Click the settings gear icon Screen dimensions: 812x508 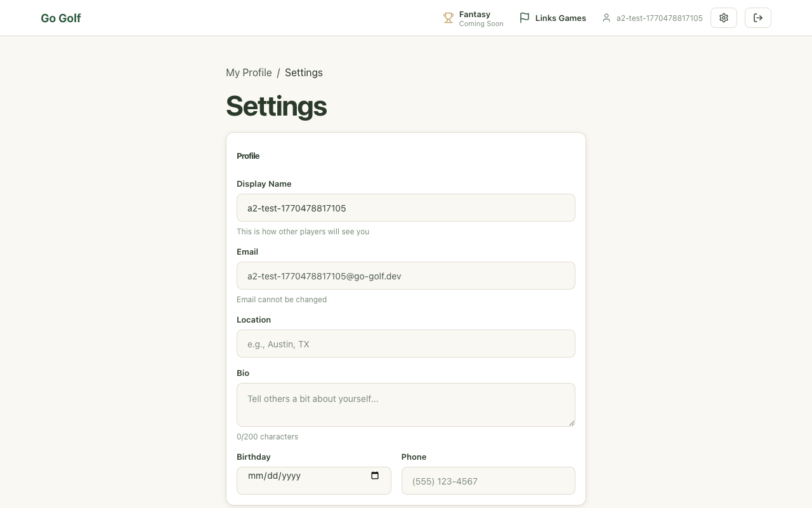pyautogui.click(x=723, y=18)
